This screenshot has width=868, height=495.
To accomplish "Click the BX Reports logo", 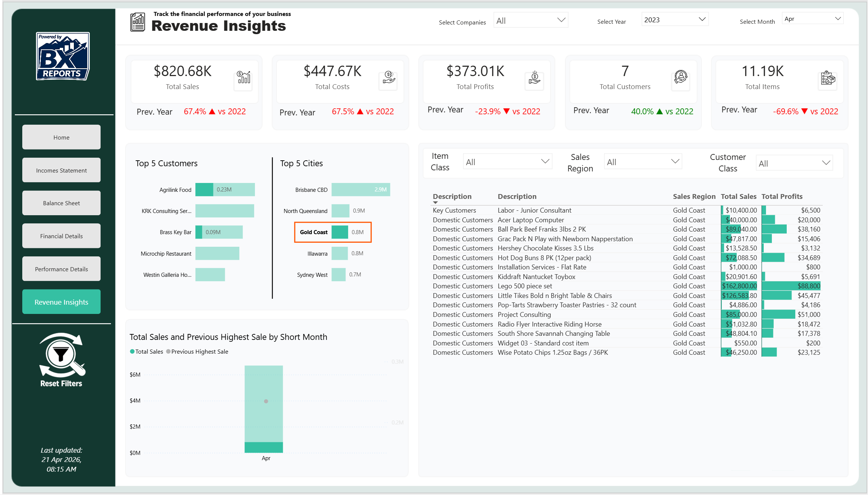I will [63, 56].
